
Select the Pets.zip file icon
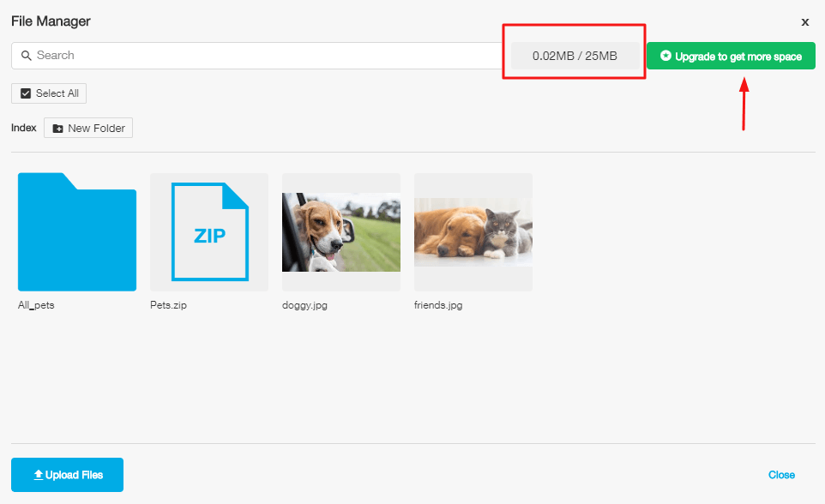click(209, 232)
